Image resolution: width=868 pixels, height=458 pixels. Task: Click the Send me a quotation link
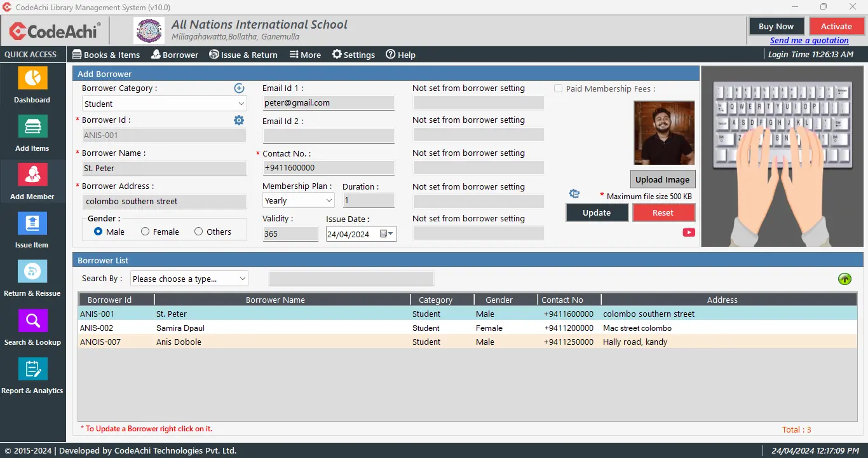click(809, 41)
